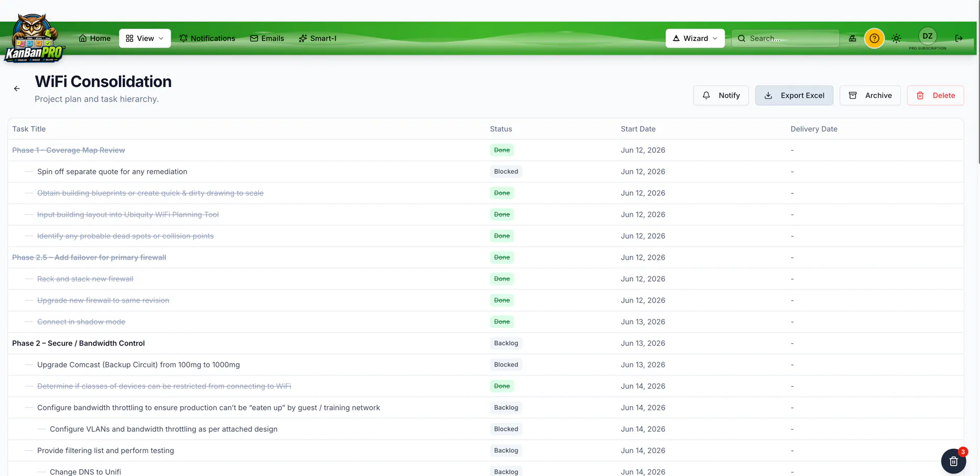Open the Emails section
The image size is (980, 476).
pos(267,38)
